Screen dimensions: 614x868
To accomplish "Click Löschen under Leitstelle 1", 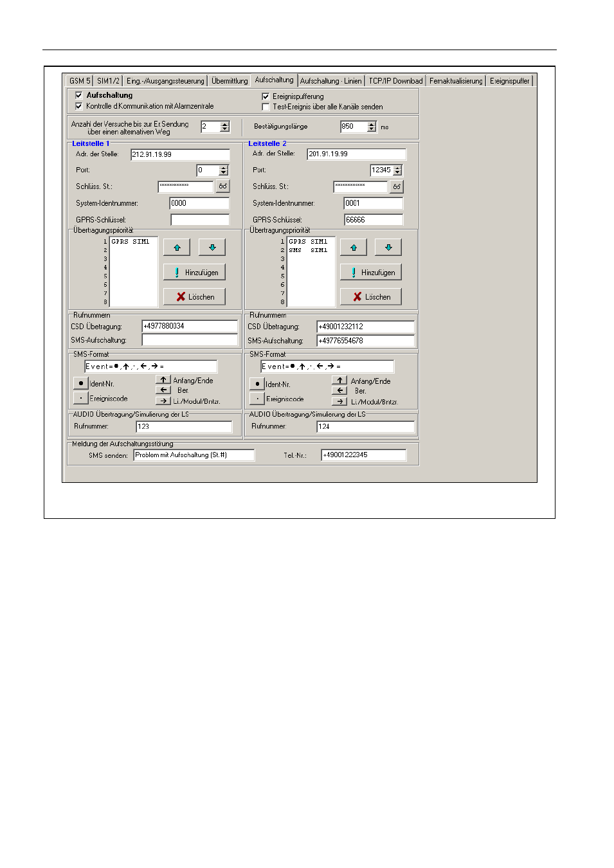I will click(x=194, y=297).
